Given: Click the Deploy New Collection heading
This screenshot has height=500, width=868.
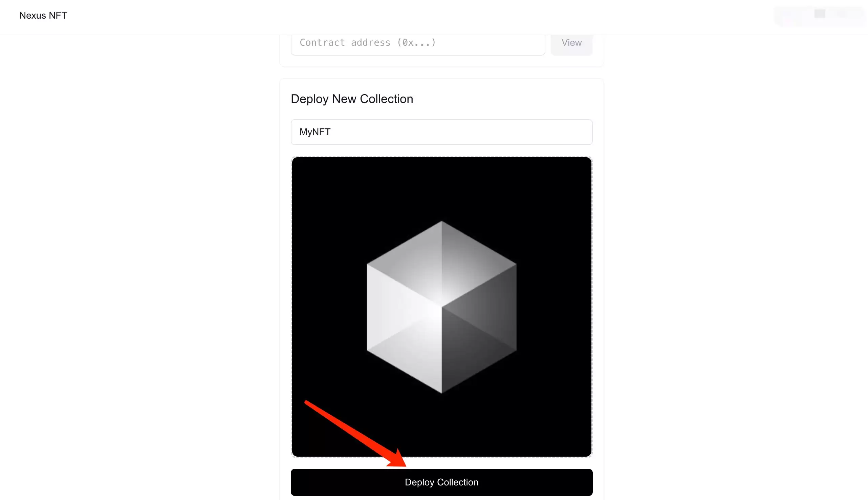Looking at the screenshot, I should click(x=352, y=99).
